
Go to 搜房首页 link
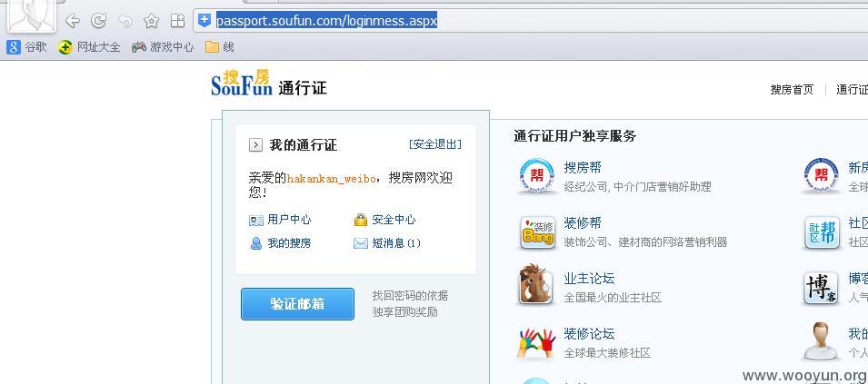coord(792,90)
